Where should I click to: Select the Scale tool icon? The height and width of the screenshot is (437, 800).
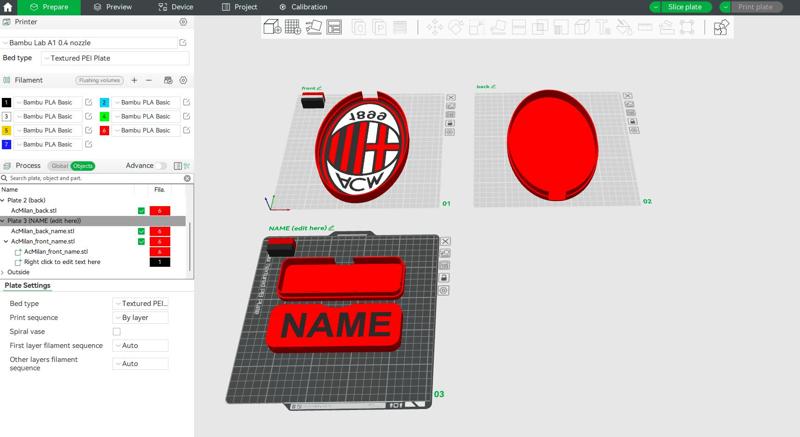click(x=476, y=27)
